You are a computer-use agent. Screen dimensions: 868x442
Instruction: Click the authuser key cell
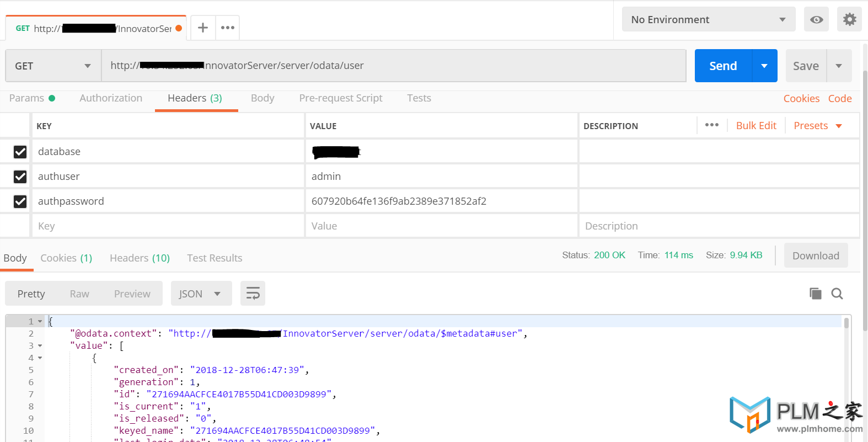[x=168, y=177]
